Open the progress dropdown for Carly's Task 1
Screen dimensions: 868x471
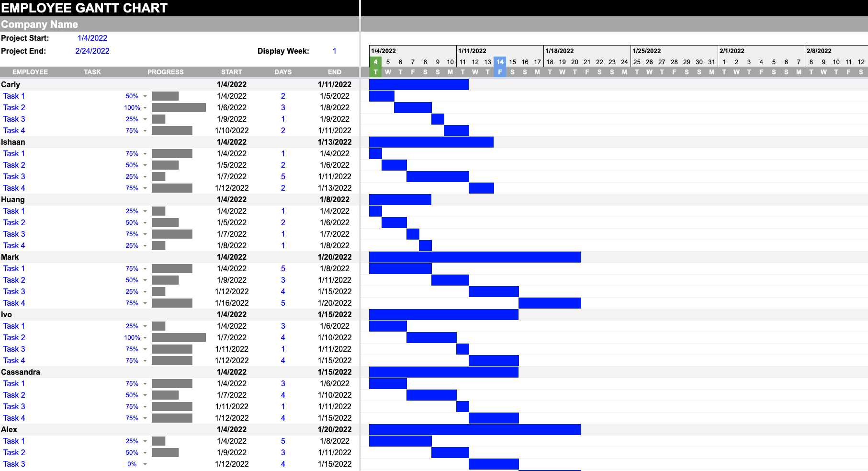click(x=145, y=96)
